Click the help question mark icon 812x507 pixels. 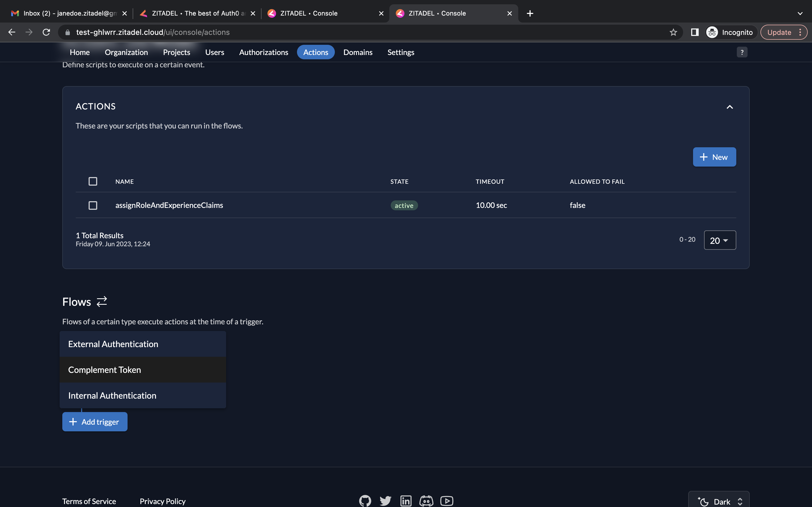742,52
